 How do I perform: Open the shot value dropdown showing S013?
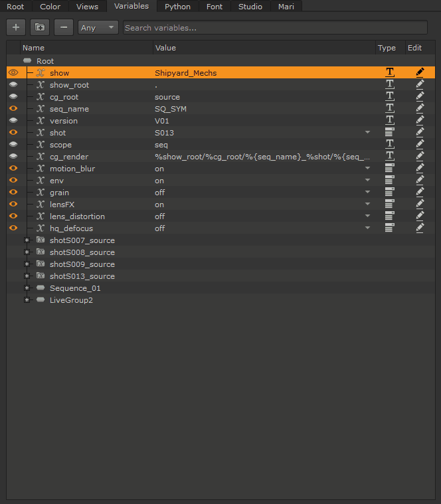pyautogui.click(x=367, y=133)
